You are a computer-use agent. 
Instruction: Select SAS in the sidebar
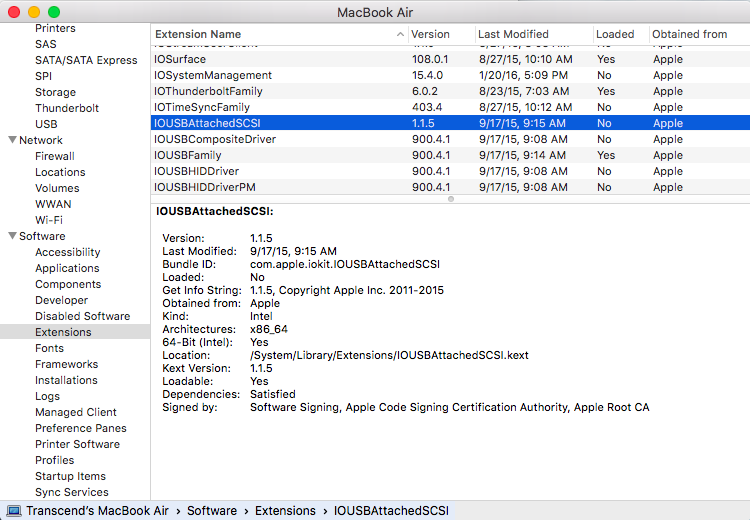tap(46, 44)
